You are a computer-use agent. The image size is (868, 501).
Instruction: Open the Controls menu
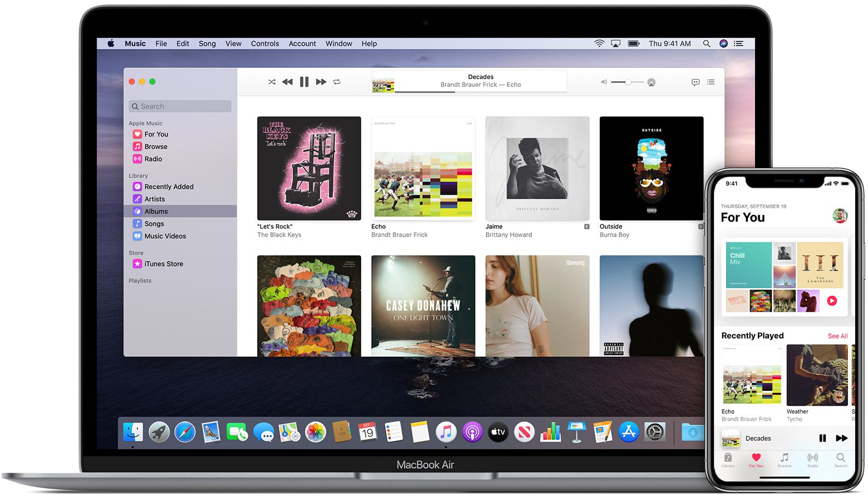[x=265, y=43]
